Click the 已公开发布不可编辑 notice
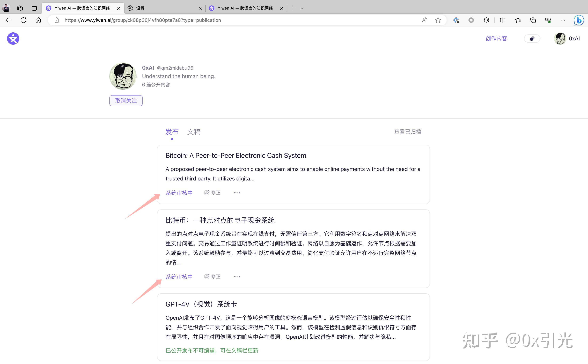This screenshot has width=588, height=364. click(x=212, y=350)
